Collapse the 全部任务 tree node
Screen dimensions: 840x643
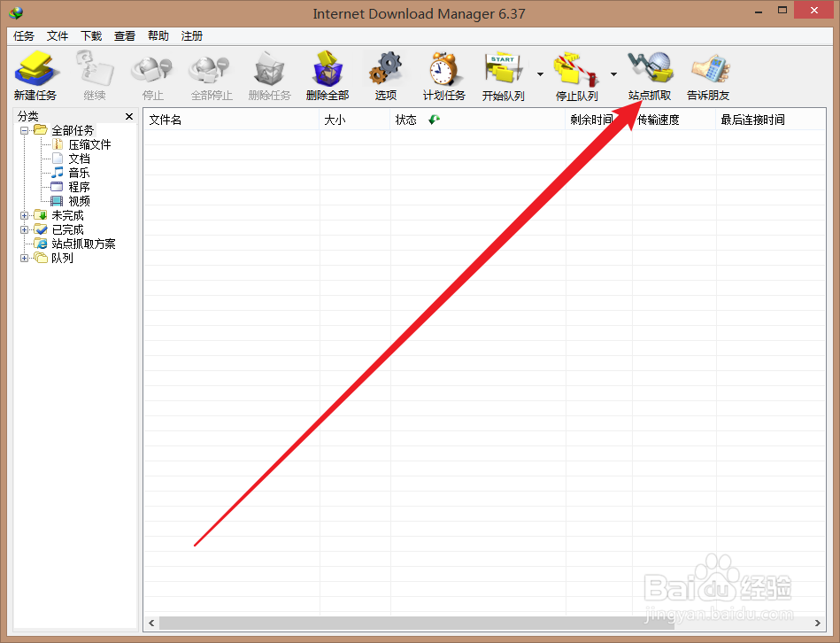[x=24, y=130]
